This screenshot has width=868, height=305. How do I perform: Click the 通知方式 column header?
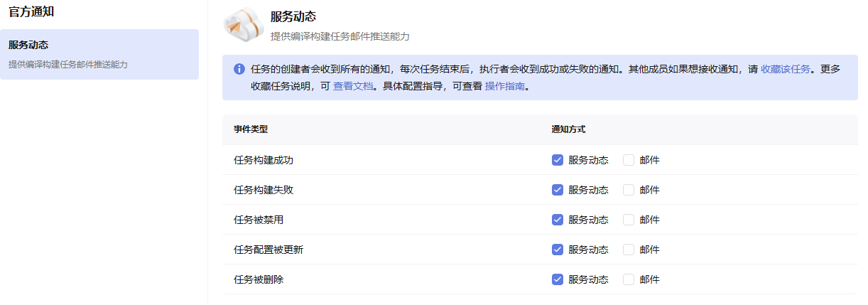click(x=568, y=129)
